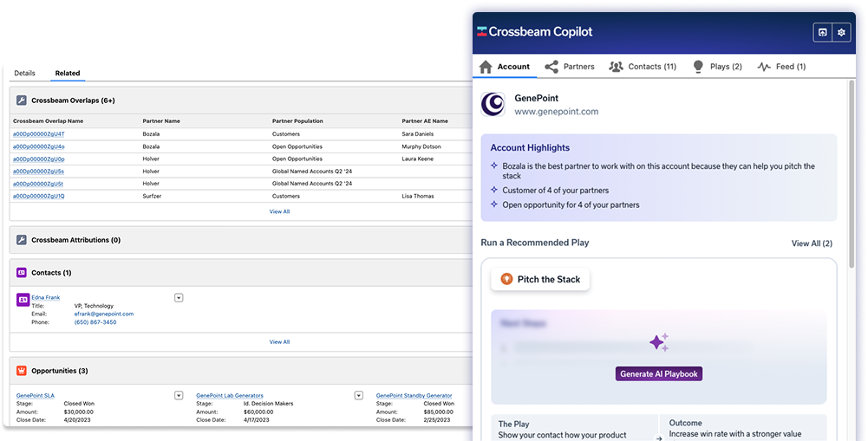Image resolution: width=868 pixels, height=441 pixels.
Task: Click the purple Contacts section icon
Action: pyautogui.click(x=21, y=272)
